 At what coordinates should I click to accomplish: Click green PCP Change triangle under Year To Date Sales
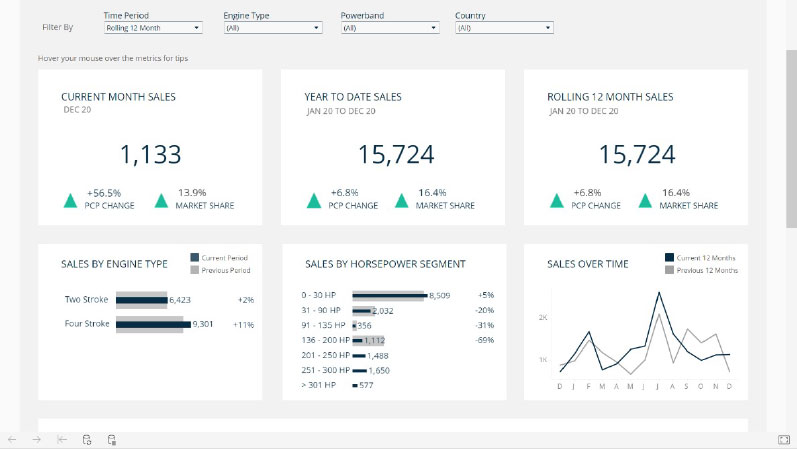click(314, 200)
